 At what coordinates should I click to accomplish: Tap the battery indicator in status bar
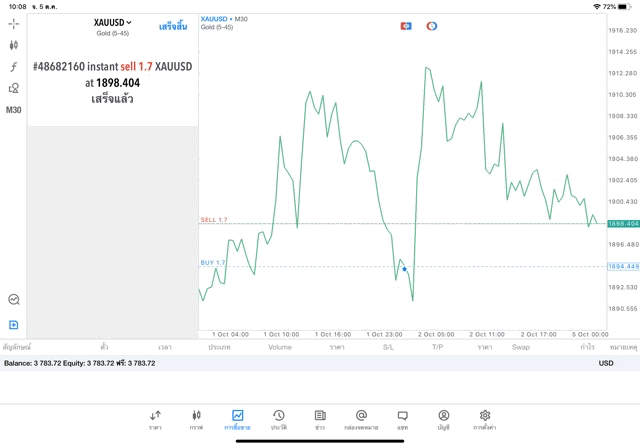point(624,7)
